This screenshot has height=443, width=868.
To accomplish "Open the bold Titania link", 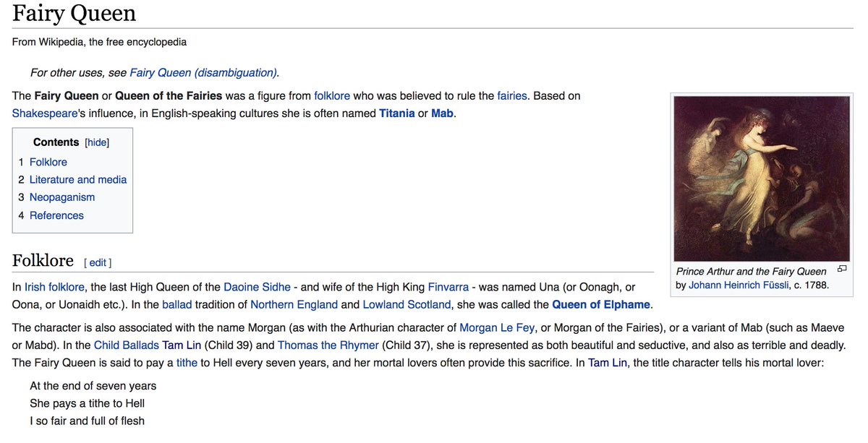I will pyautogui.click(x=397, y=113).
